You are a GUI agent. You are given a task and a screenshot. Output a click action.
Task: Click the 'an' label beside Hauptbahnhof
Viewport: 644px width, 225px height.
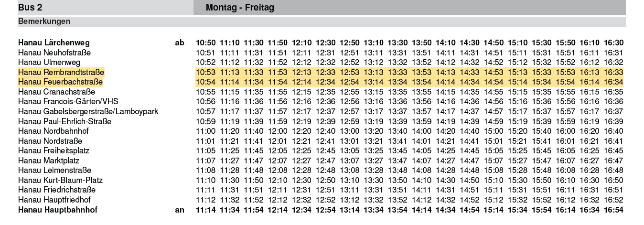coord(180,210)
